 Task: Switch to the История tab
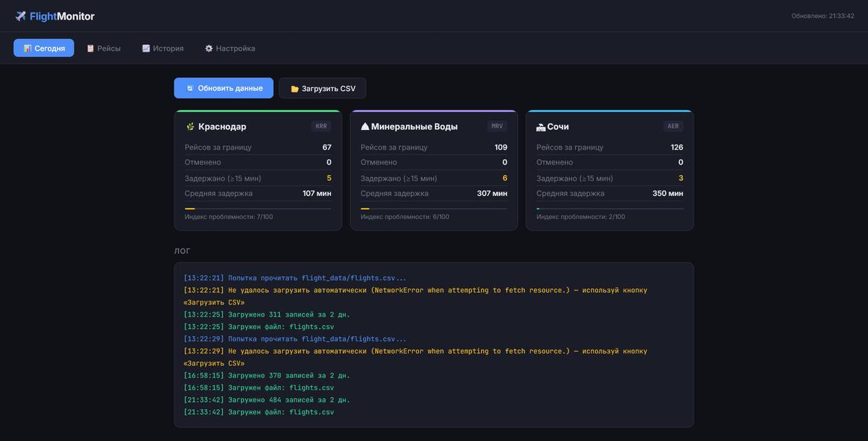coord(163,48)
